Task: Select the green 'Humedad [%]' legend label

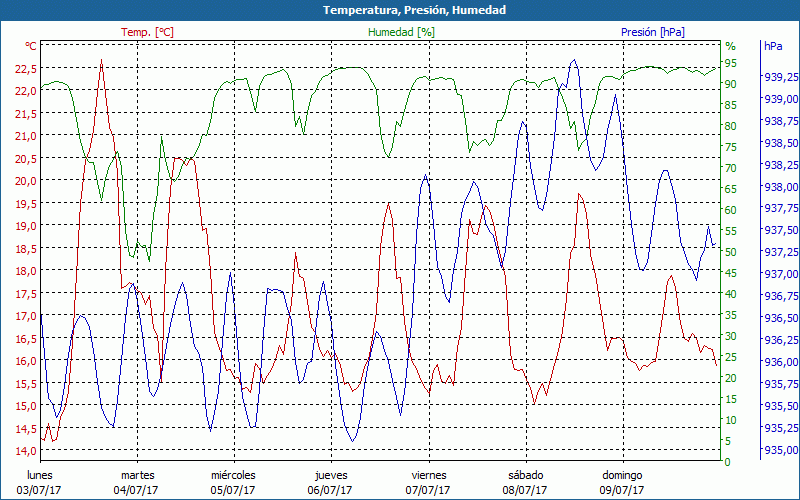Action: click(402, 32)
